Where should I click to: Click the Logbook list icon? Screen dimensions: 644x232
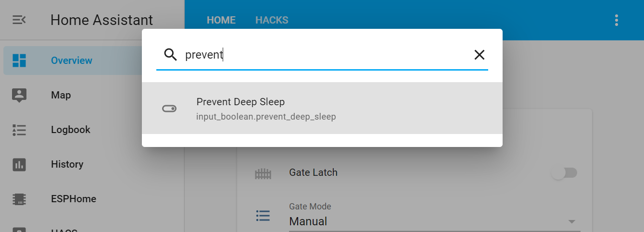[x=19, y=130]
